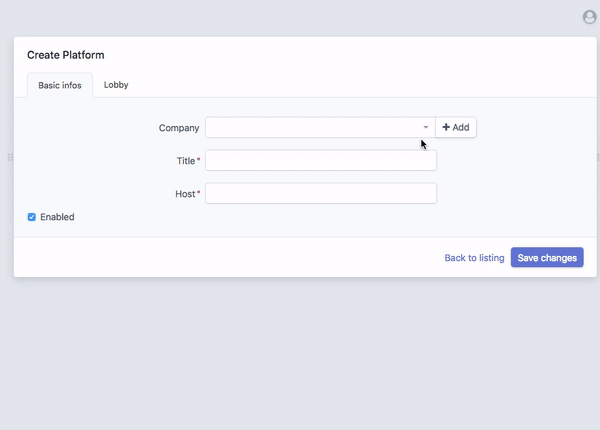The height and width of the screenshot is (430, 600).
Task: Focus the Host input field
Action: [321, 193]
